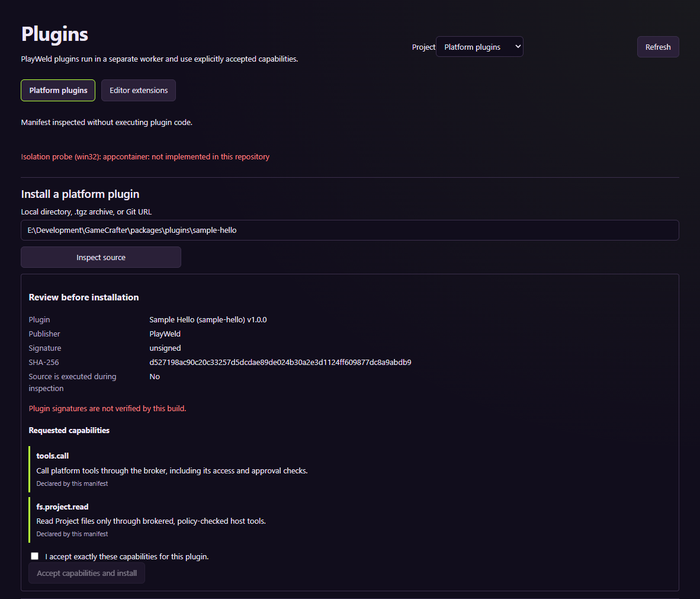Click the tools.call capability description

172,471
